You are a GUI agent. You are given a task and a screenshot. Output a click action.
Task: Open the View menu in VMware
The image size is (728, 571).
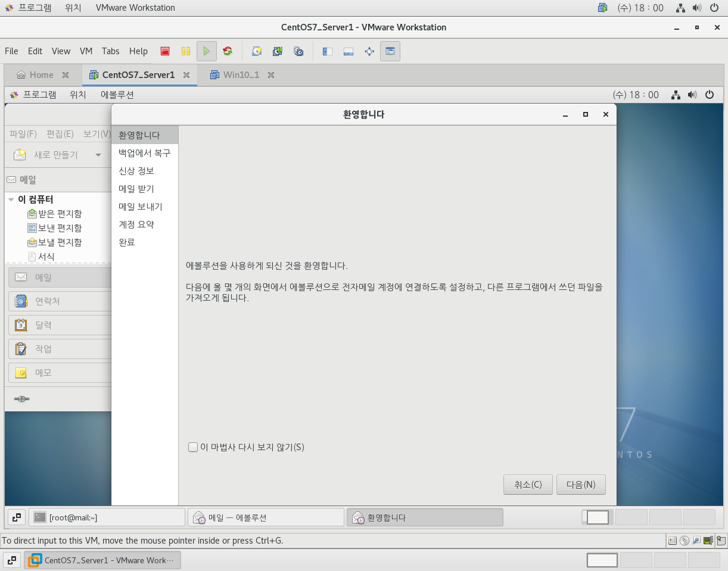pos(61,51)
